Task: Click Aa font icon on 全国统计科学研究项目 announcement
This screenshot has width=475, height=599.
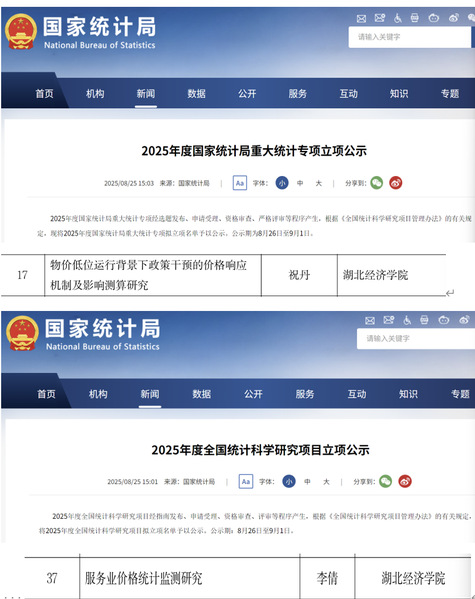Action: [x=246, y=481]
